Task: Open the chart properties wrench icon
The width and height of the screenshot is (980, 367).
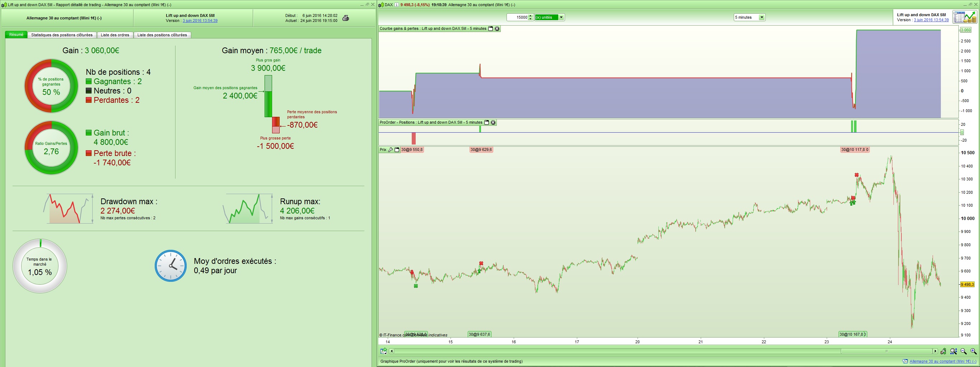Action: (943, 352)
